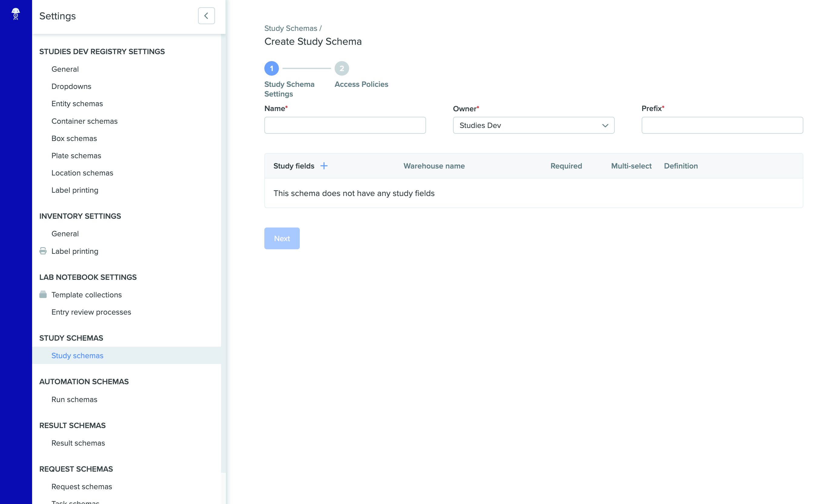The width and height of the screenshot is (840, 504).
Task: Open Entity schemas settings
Action: [77, 103]
